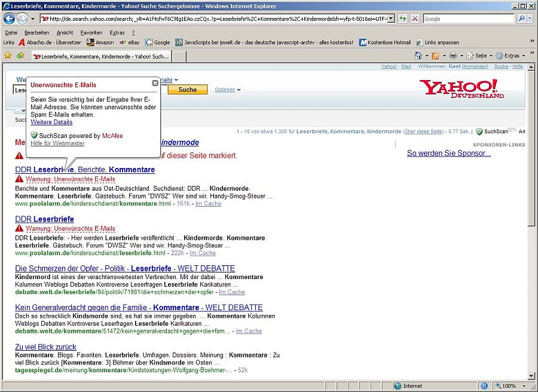
Task: Open the Amazon links bar bookmark
Action: click(100, 42)
